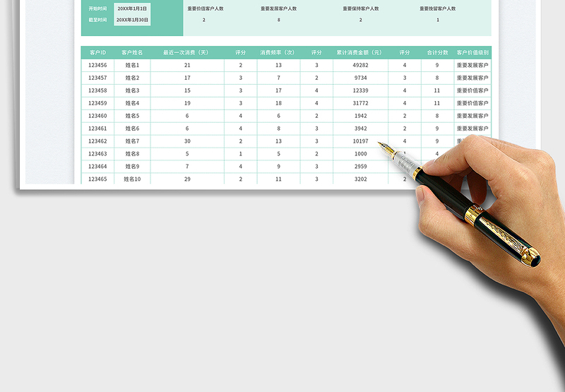Viewport: 565px width, 392px height.
Task: Click amount cell 2959
Action: pyautogui.click(x=360, y=166)
